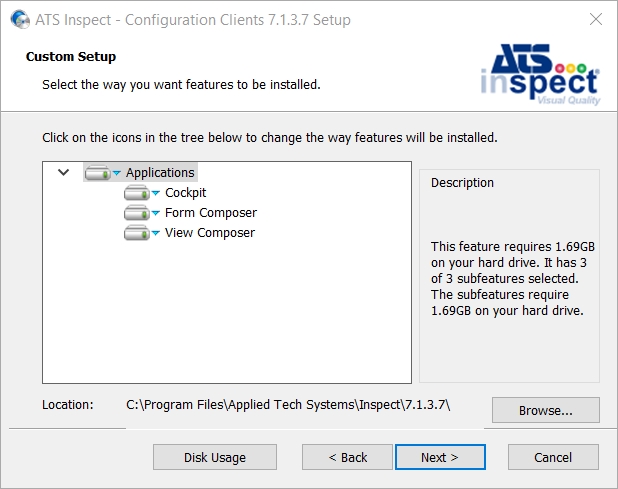
Task: Go to previous step with Back
Action: tap(347, 457)
